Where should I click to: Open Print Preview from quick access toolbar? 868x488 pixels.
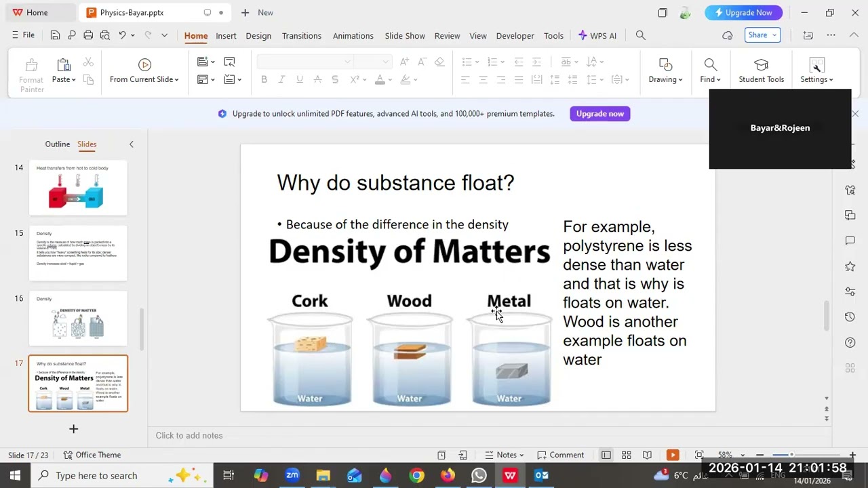click(x=104, y=35)
